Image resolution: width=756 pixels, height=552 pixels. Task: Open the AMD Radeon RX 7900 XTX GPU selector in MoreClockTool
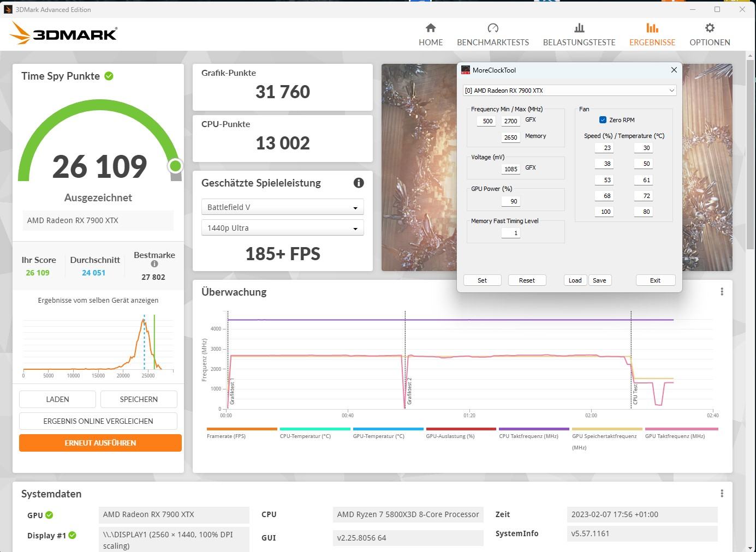tap(569, 91)
